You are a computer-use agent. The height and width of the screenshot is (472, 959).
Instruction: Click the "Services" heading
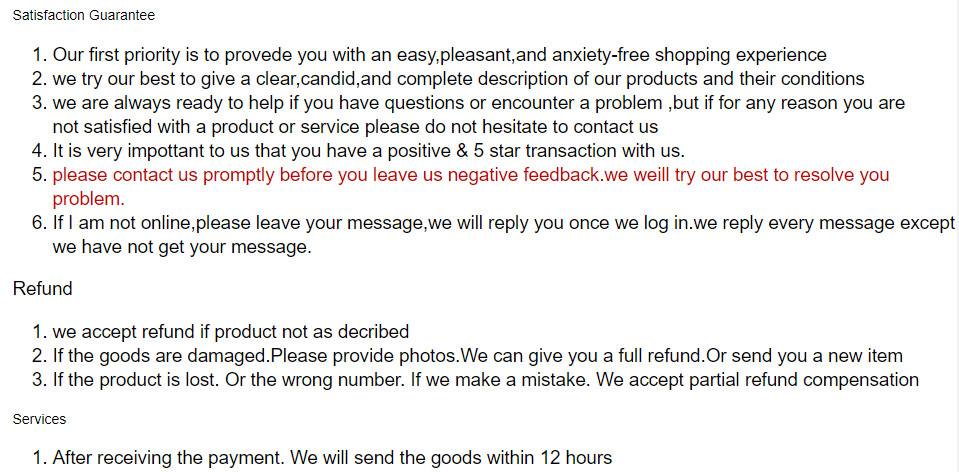tap(39, 419)
